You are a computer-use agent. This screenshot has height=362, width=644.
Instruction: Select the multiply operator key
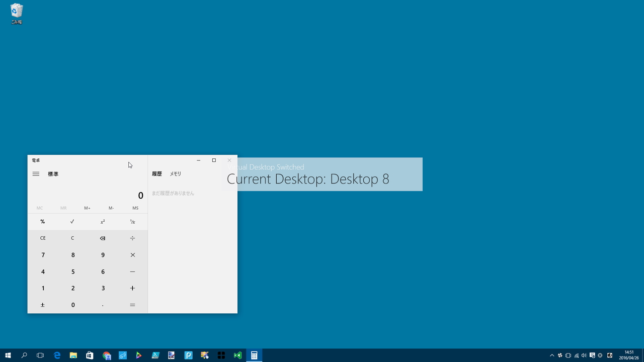(x=132, y=255)
